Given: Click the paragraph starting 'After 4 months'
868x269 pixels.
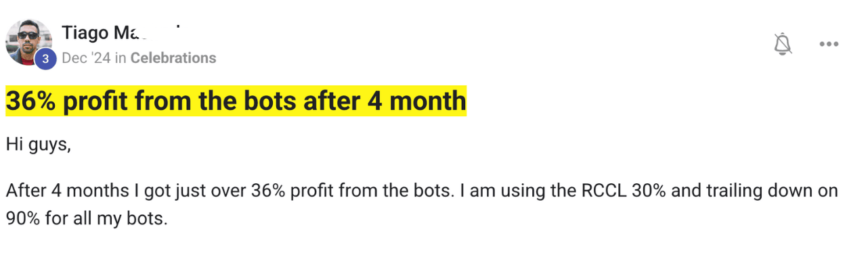Looking at the screenshot, I should pos(422,205).
